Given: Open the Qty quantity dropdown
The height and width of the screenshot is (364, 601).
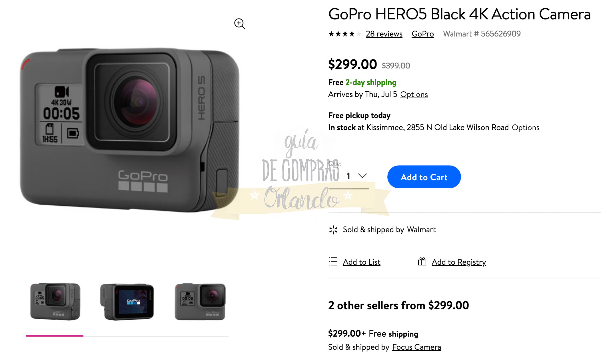Looking at the screenshot, I should coord(348,176).
